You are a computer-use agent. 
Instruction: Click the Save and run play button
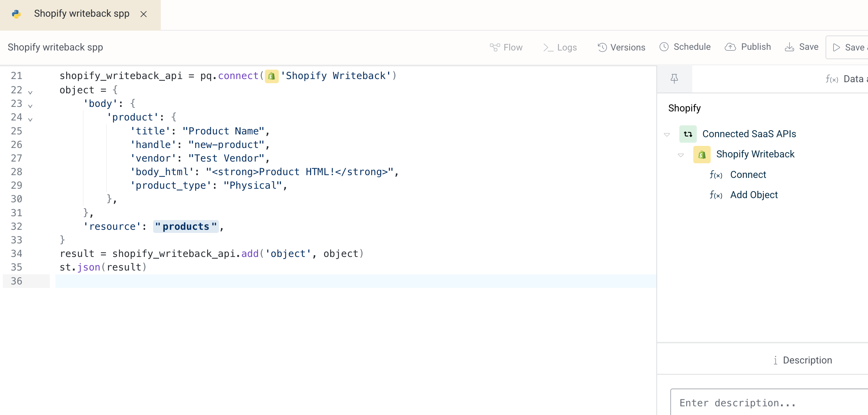(x=847, y=47)
